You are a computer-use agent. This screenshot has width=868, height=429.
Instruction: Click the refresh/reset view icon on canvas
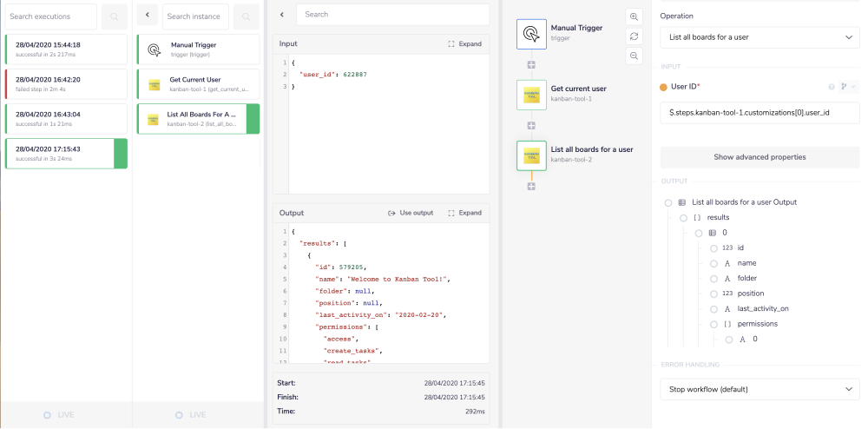point(634,36)
